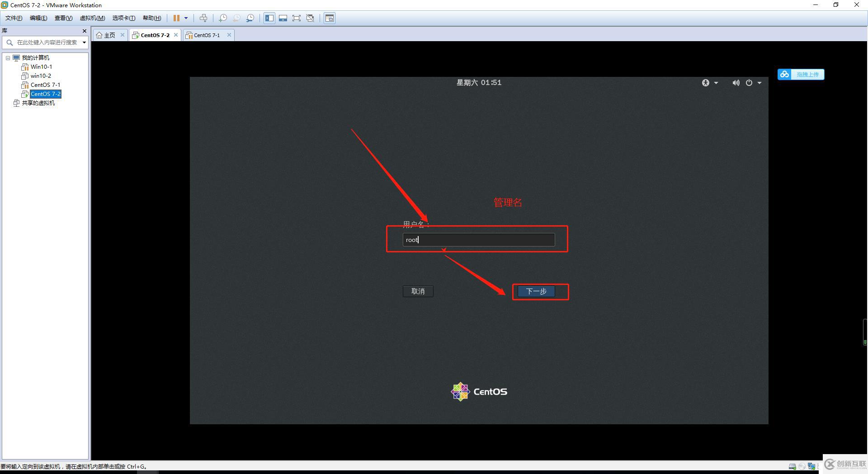This screenshot has width=868, height=474.
Task: Select Win10-1 in the library tree
Action: click(41, 66)
